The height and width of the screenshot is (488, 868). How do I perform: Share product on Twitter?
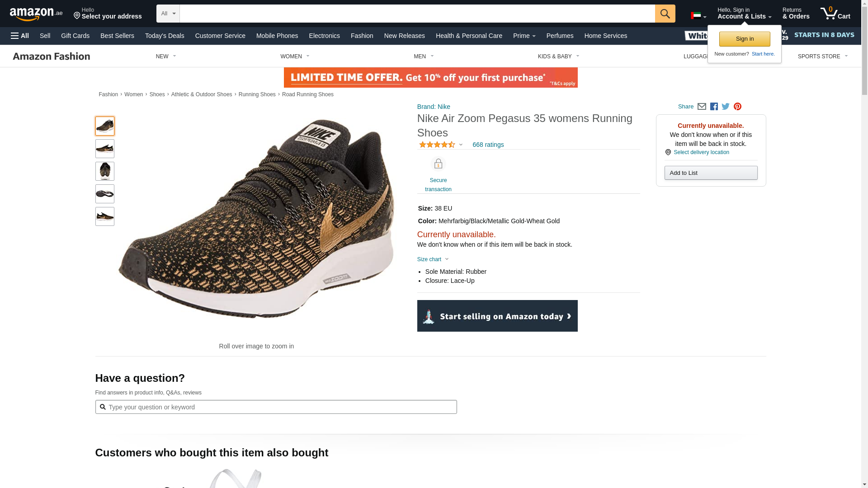(726, 107)
